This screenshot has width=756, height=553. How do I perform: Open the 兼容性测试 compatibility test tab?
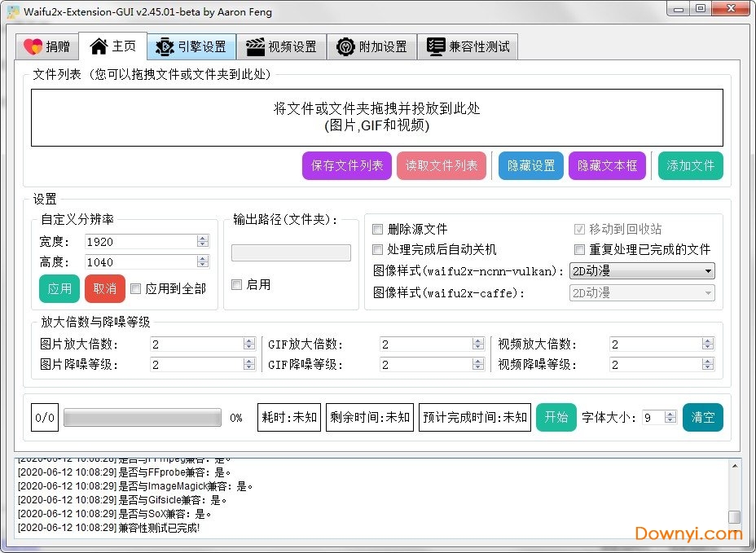point(468,46)
